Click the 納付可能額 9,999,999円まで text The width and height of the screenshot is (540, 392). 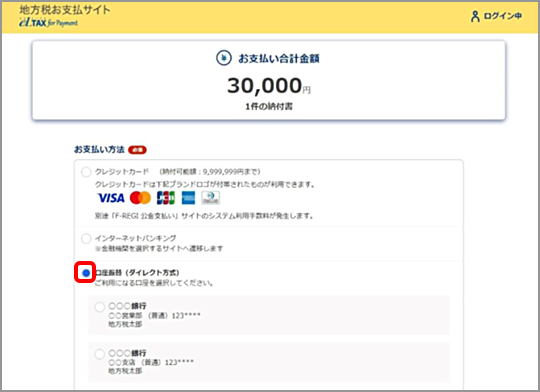point(210,172)
